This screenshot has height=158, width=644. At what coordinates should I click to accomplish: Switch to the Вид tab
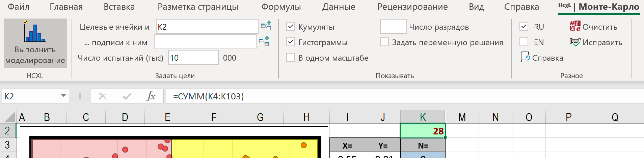click(x=476, y=7)
